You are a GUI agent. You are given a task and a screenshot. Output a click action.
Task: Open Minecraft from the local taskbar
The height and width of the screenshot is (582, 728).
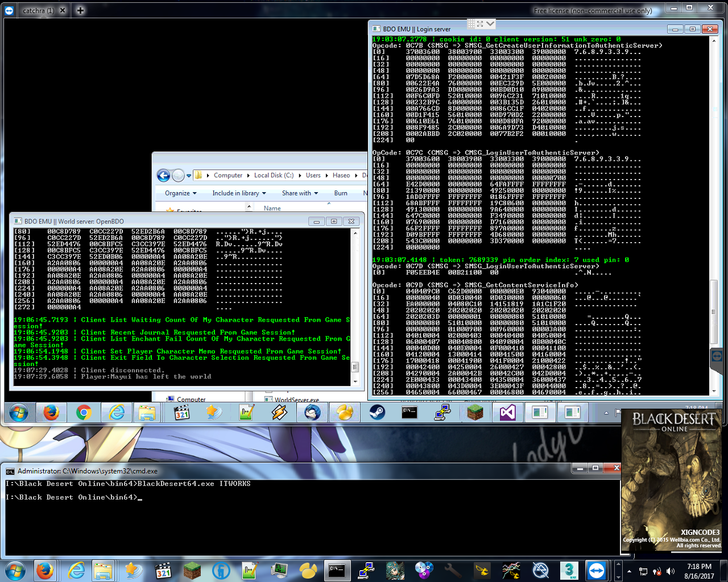click(192, 570)
